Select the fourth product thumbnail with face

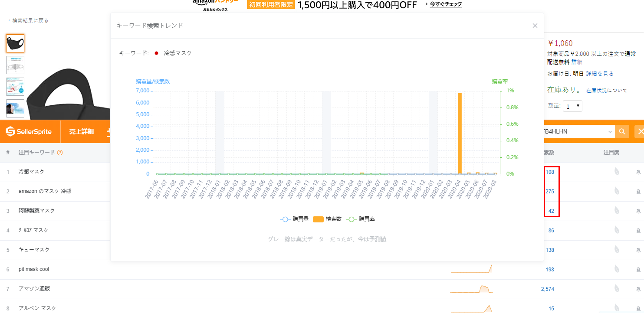[15, 108]
